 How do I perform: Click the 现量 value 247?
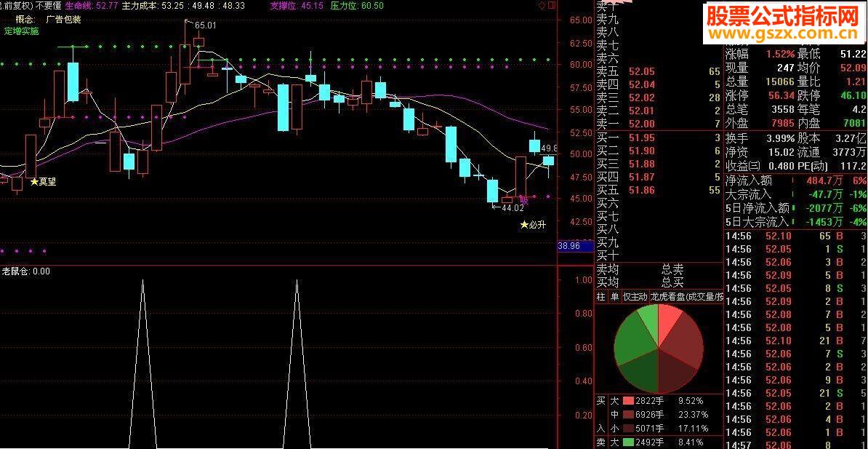(786, 68)
